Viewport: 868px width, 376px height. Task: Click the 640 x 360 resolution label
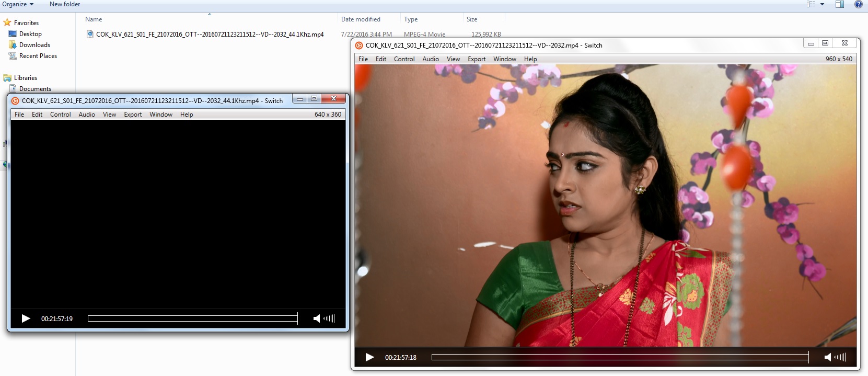328,115
